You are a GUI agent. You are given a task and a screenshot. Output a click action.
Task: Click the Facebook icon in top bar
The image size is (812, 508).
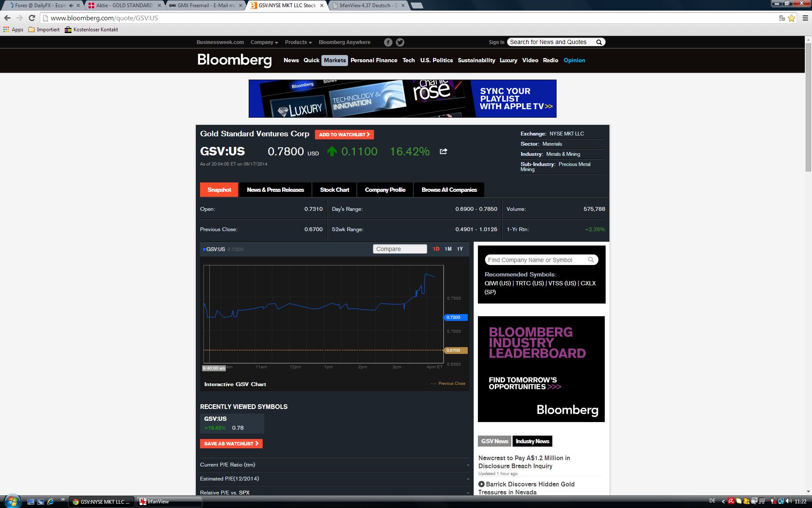pyautogui.click(x=388, y=42)
